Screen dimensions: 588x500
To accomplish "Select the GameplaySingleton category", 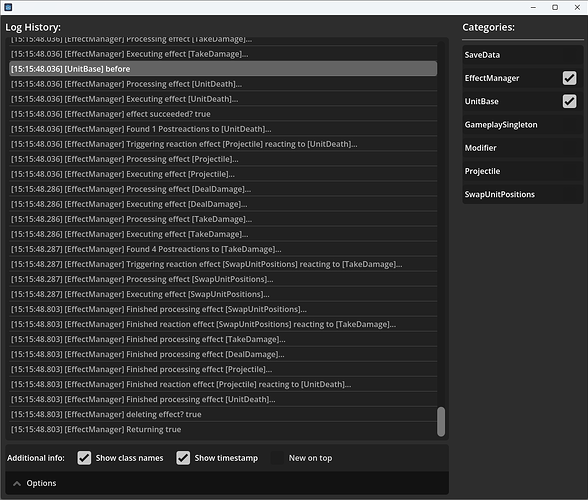I will click(522, 125).
